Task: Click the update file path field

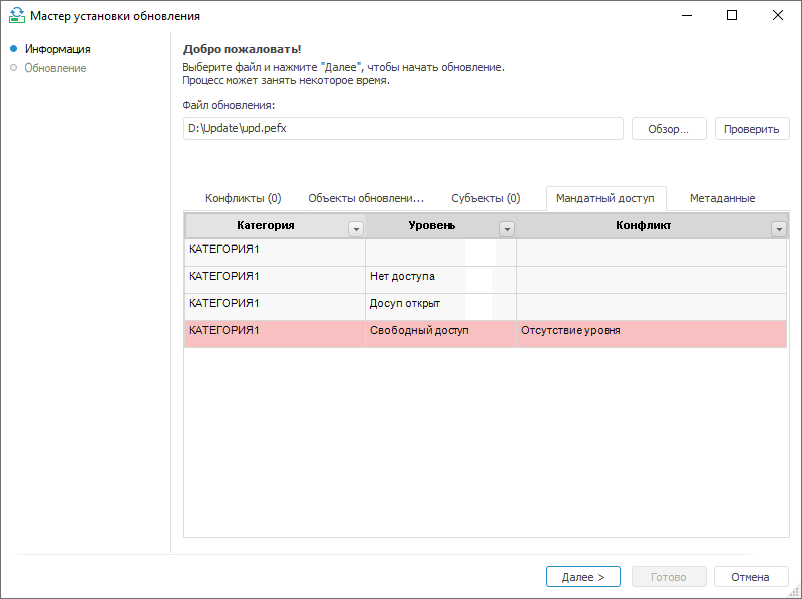Action: (403, 129)
